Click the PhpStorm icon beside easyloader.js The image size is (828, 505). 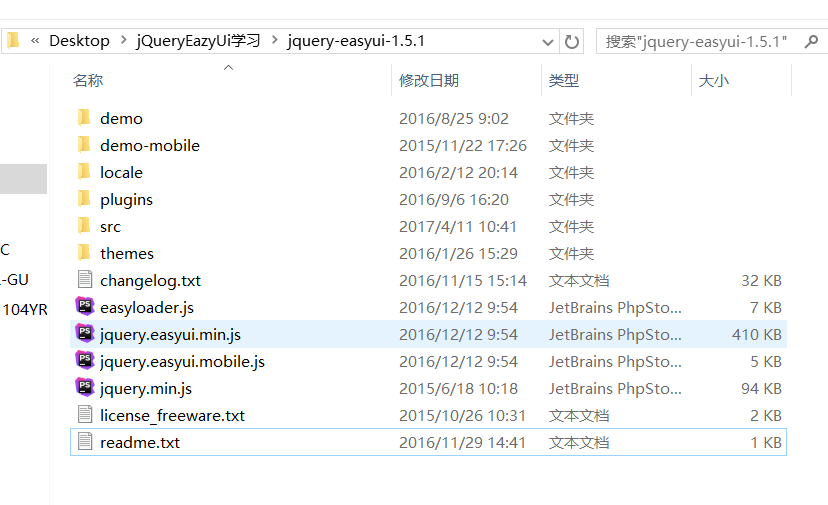coord(84,306)
